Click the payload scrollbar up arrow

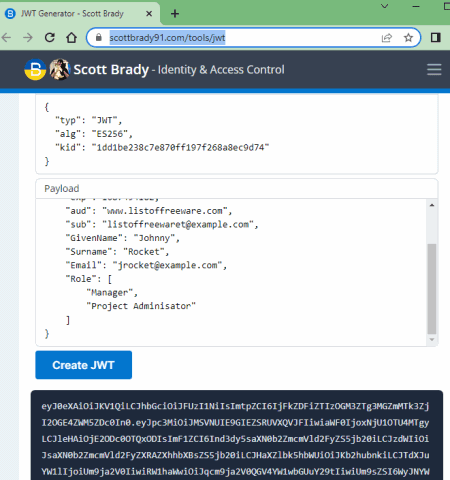[x=432, y=205]
